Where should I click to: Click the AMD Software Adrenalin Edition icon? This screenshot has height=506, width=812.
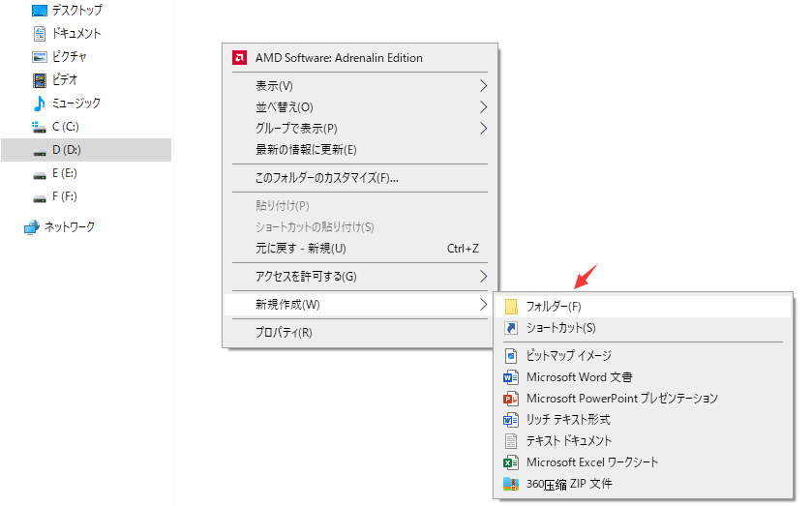[x=239, y=58]
